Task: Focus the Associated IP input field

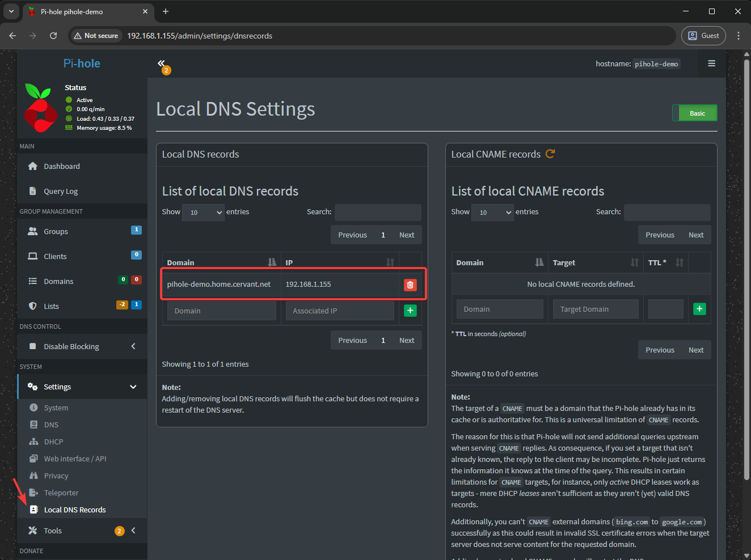Action: tap(339, 311)
